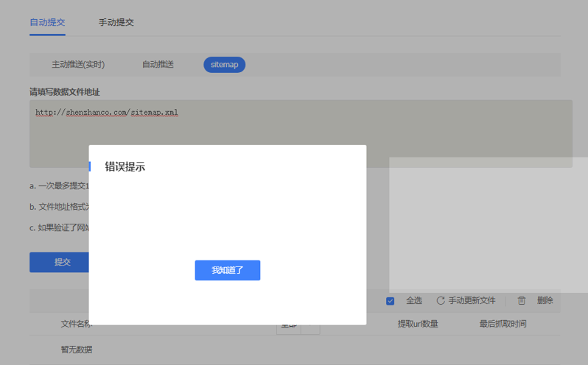Click the sitemap URL text area
This screenshot has width=588, height=365.
tap(295, 132)
